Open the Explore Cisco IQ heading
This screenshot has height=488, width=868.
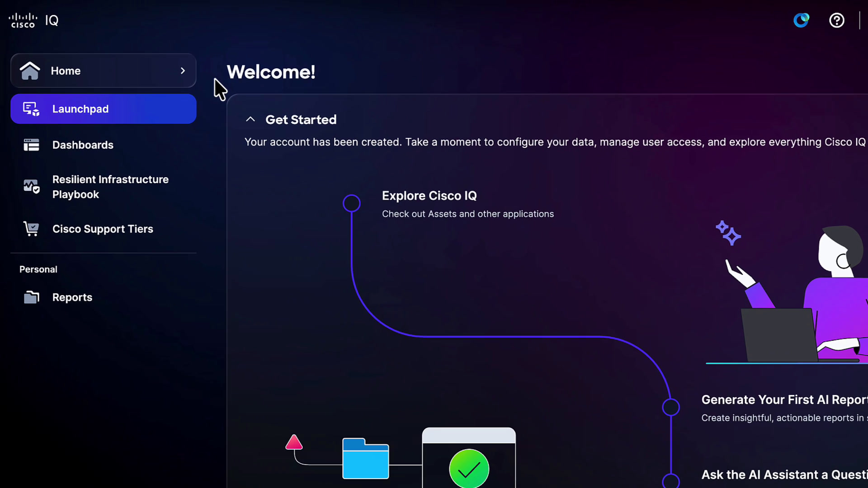(x=429, y=196)
